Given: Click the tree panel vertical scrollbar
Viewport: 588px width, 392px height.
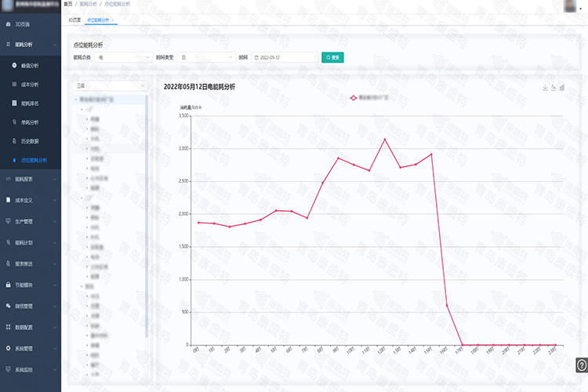Looking at the screenshot, I should point(147,216).
